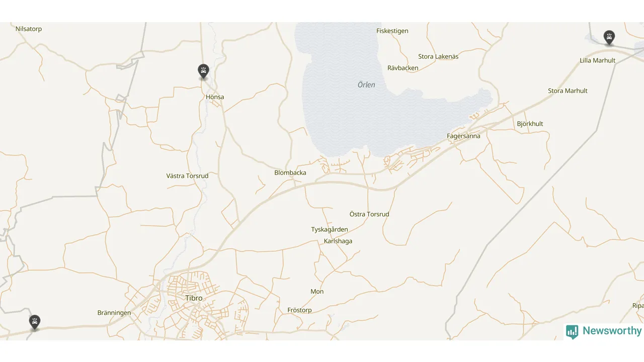Select the Fiskestigen label
This screenshot has height=362, width=644.
tap(392, 31)
